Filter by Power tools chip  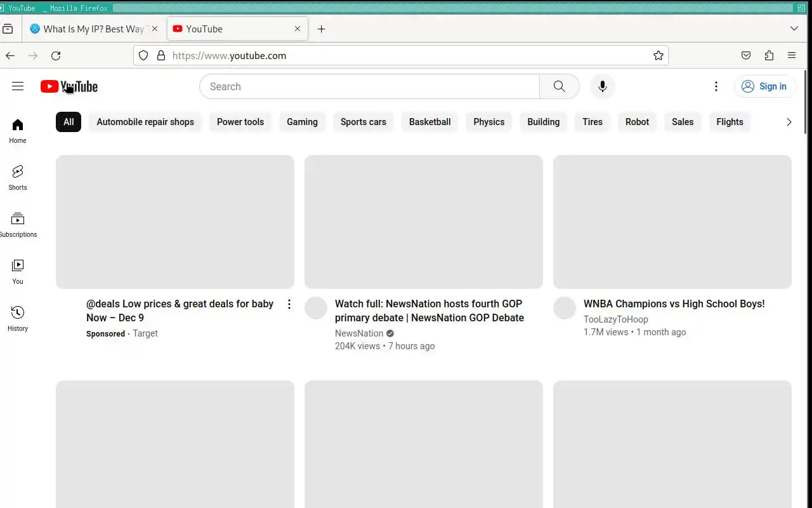click(240, 122)
